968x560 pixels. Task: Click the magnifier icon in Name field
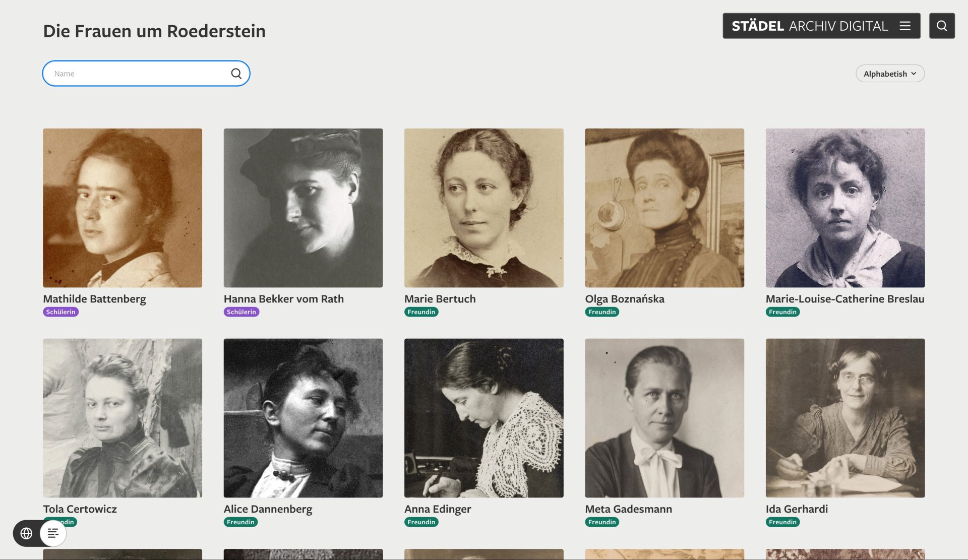pyautogui.click(x=236, y=74)
